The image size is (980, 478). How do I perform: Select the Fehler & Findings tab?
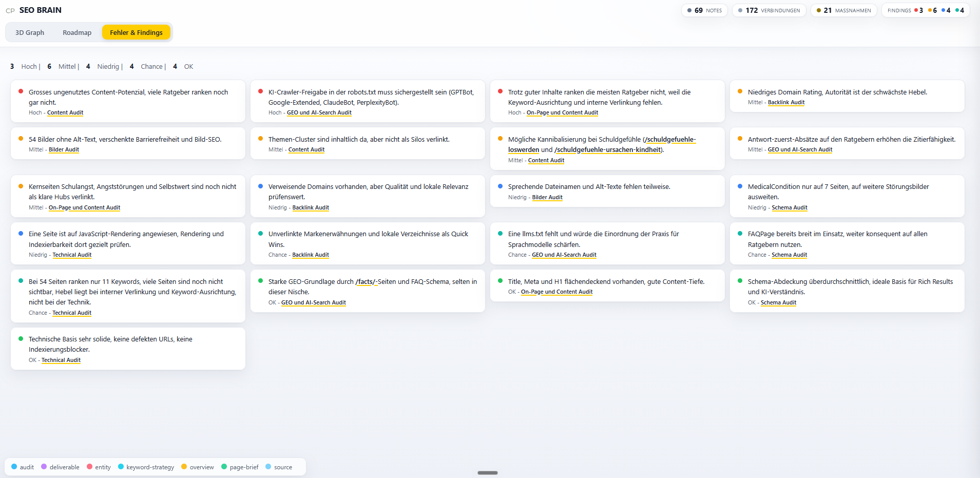point(136,32)
